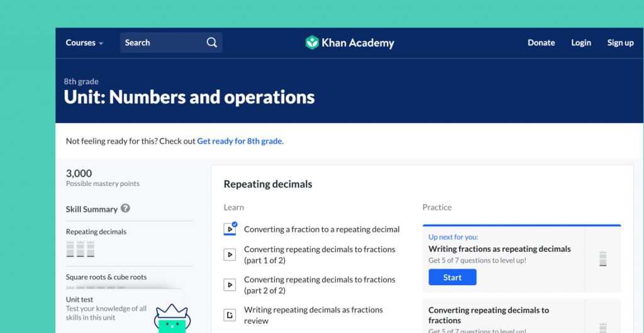Open the Khan Academy home link text
Viewport: 644px width, 333px height.
(x=358, y=43)
